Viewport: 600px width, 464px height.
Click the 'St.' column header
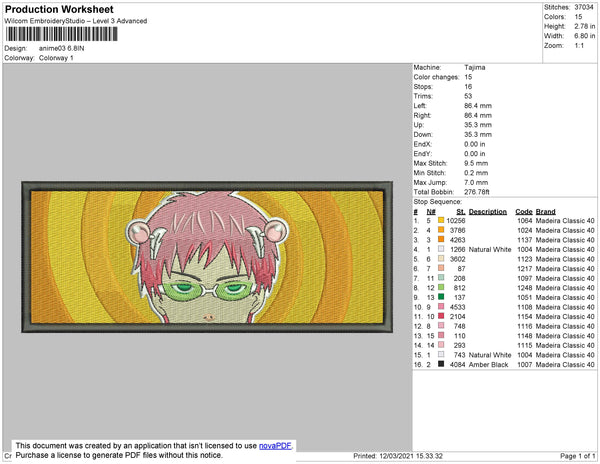click(461, 212)
